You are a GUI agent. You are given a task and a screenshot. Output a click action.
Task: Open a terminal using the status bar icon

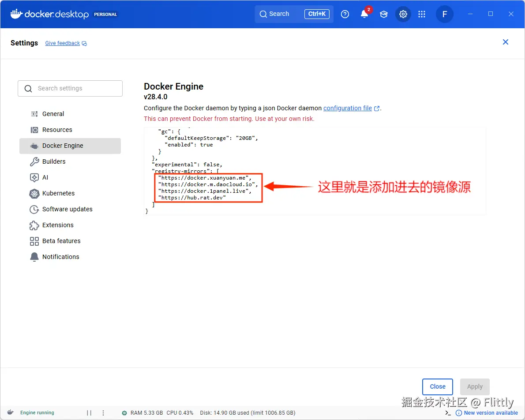tap(447, 412)
